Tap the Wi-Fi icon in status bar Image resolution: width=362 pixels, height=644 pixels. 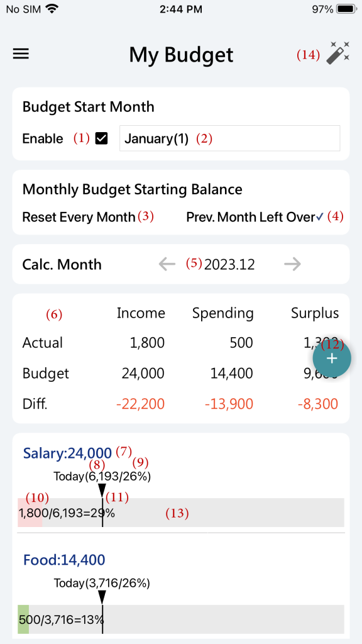pos(52,9)
